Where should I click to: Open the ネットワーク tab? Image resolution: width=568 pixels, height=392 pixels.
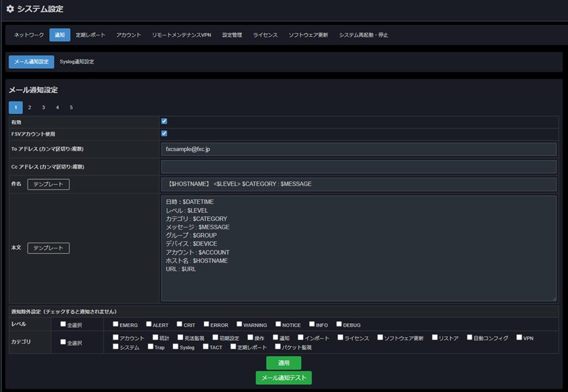click(x=29, y=35)
